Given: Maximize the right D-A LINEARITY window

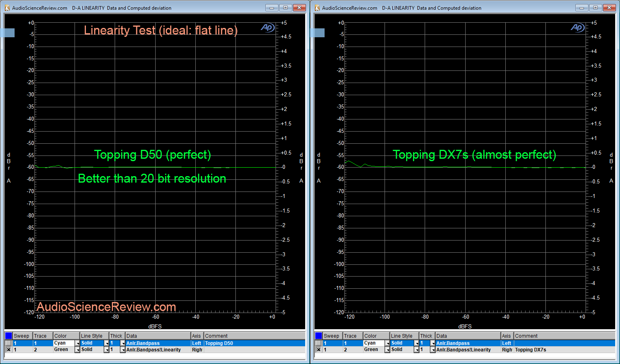Looking at the screenshot, I should (595, 8).
